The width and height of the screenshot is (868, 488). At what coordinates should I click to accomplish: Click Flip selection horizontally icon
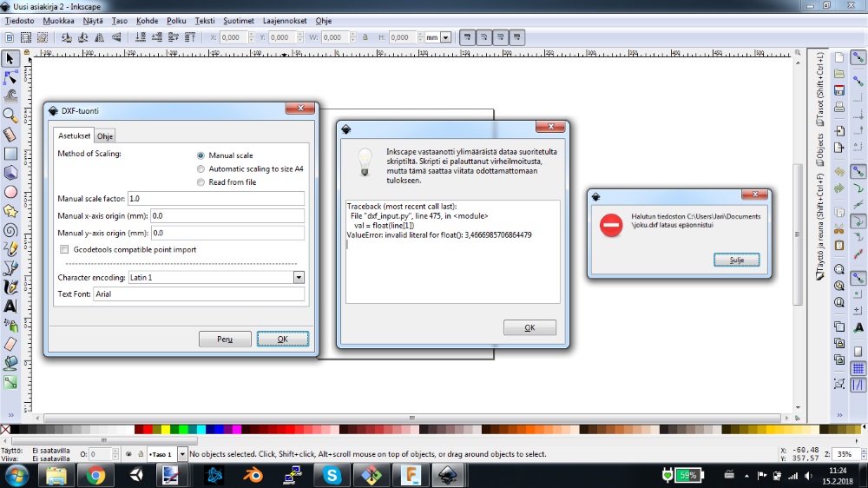coord(100,37)
